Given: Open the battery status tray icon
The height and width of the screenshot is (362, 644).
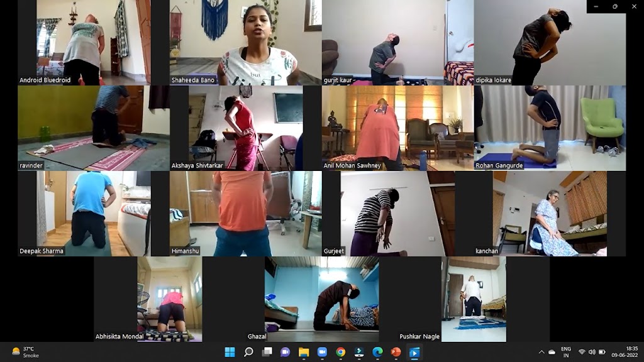Looking at the screenshot, I should pos(602,352).
